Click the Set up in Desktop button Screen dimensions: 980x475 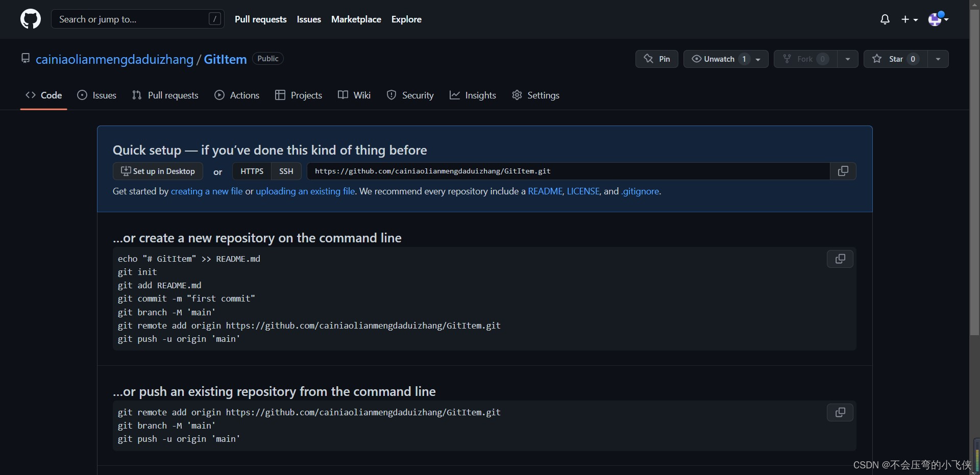(158, 171)
